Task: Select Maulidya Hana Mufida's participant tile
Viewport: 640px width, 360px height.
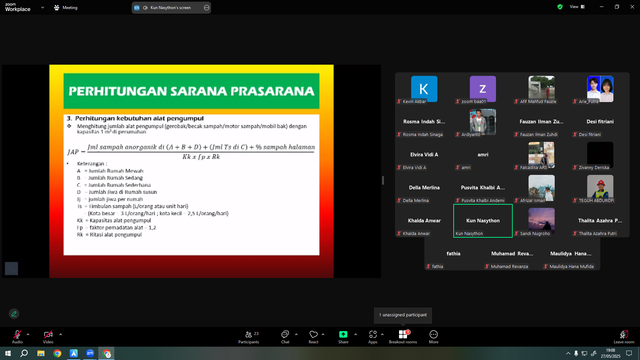Action: (571, 254)
